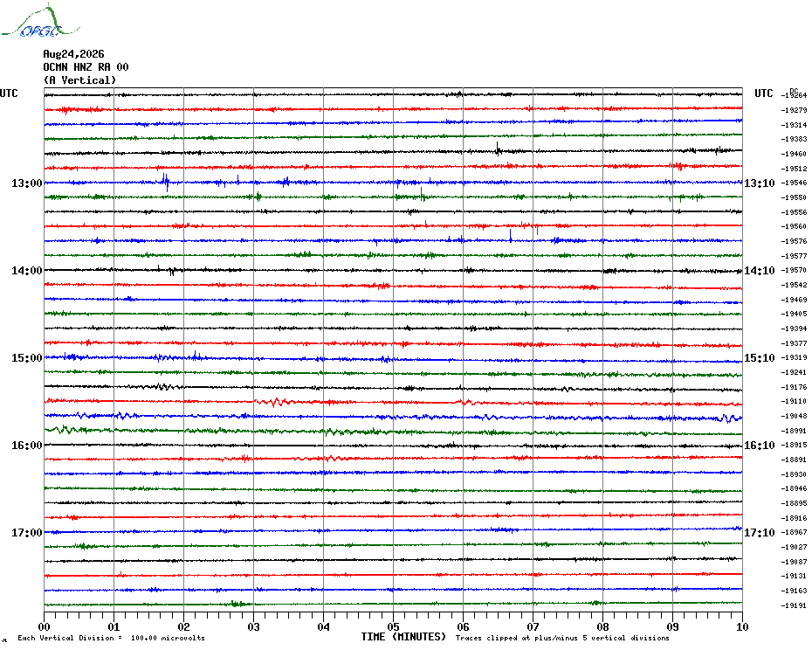Click DC offset value -19314
This screenshot has width=812, height=650.
click(794, 125)
